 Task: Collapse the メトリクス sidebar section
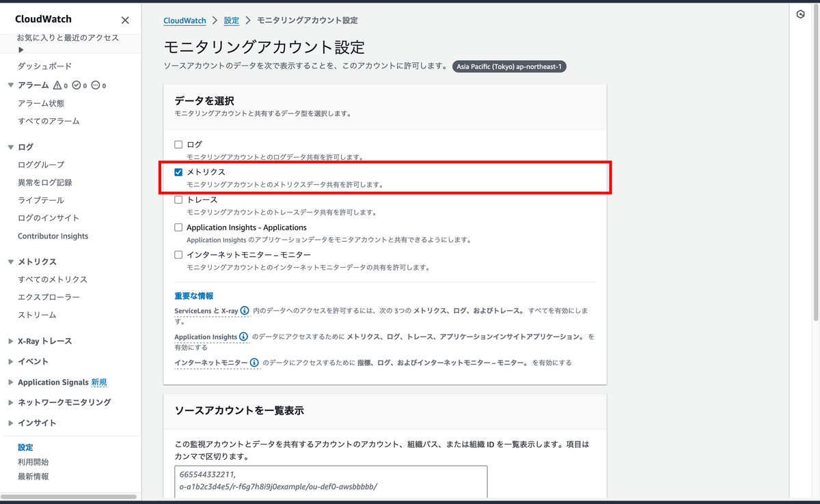[x=10, y=262]
